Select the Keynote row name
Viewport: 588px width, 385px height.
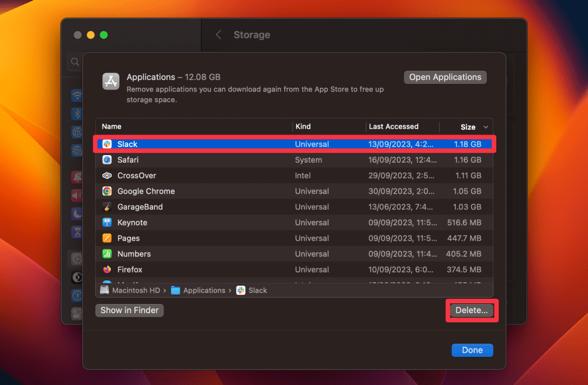pyautogui.click(x=132, y=222)
